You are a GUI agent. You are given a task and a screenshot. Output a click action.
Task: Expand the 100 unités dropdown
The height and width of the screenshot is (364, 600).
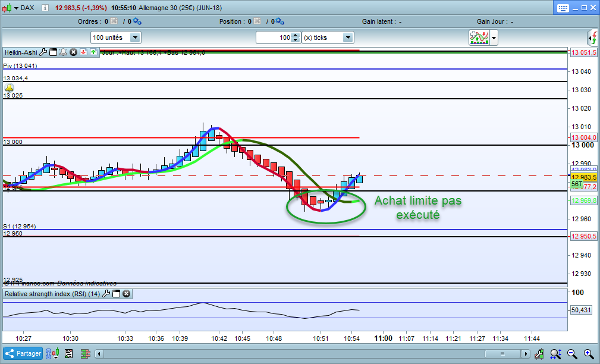pyautogui.click(x=135, y=37)
